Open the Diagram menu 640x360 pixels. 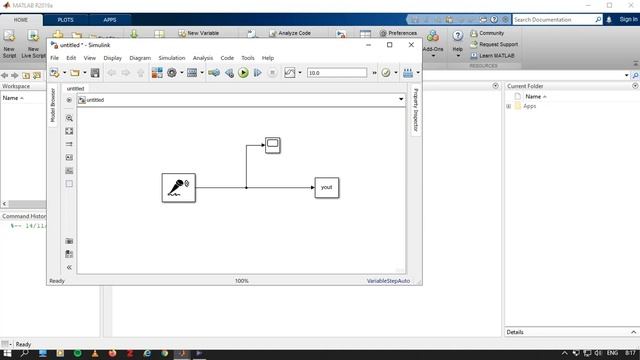tap(140, 58)
